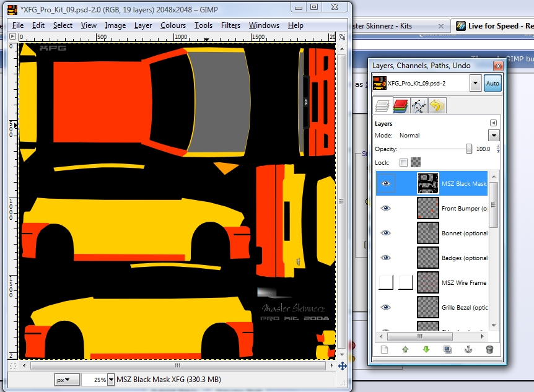
Task: Switch to Live for Speed browser tab
Action: tap(493, 26)
